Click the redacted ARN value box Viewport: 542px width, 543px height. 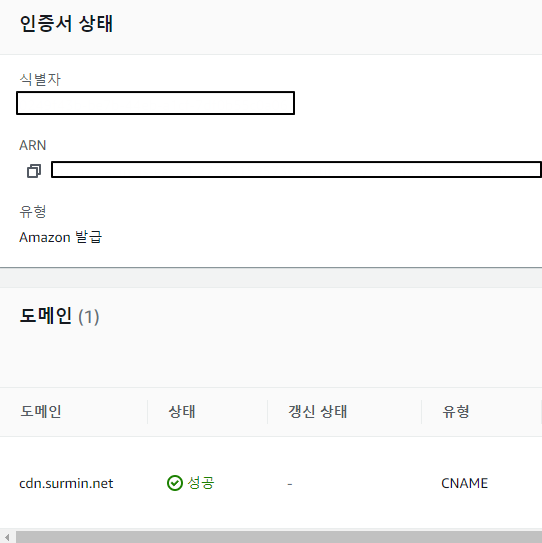click(296, 169)
